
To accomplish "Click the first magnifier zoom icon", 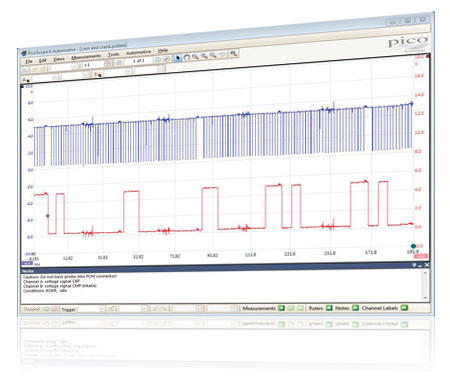I will point(195,57).
